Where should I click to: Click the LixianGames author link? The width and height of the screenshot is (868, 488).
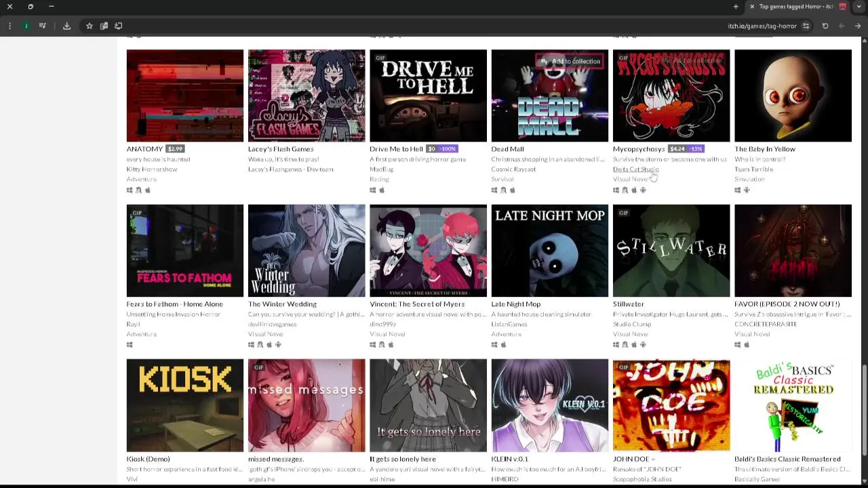pos(509,325)
